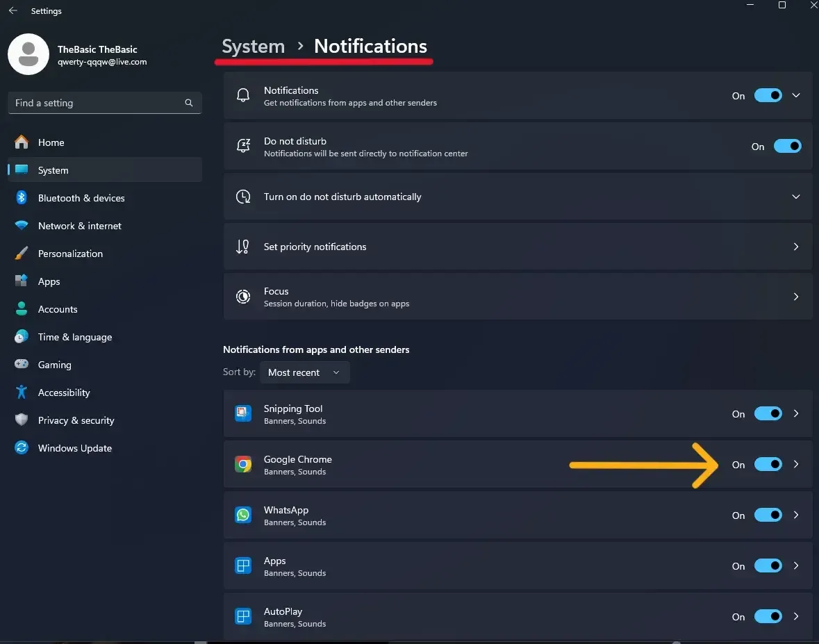Turn off Do not disturb toggle

[x=787, y=147]
